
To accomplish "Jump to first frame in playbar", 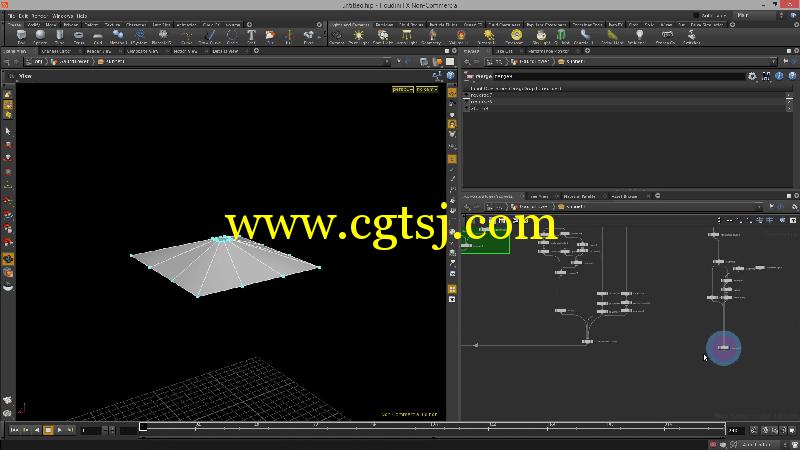I will [14, 430].
